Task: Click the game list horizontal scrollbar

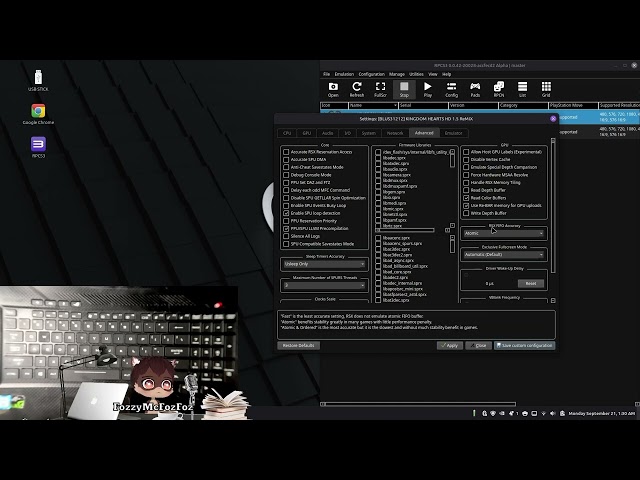Action: (418, 404)
